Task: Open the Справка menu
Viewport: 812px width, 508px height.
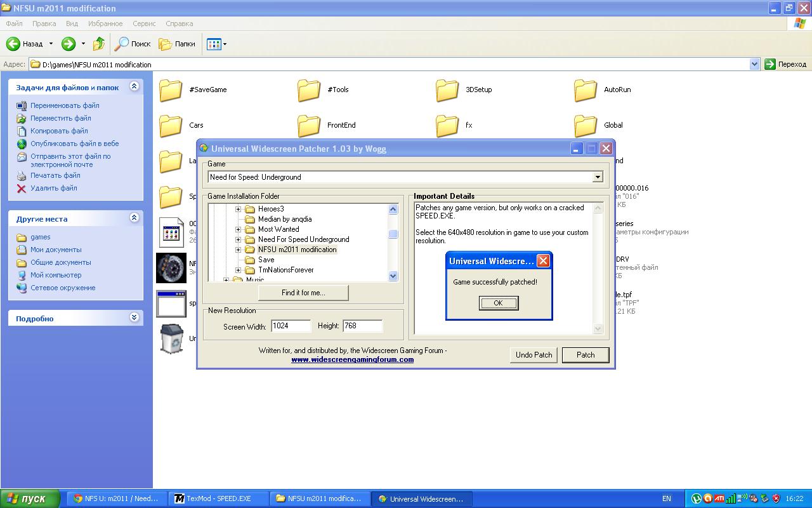Action: [x=179, y=23]
